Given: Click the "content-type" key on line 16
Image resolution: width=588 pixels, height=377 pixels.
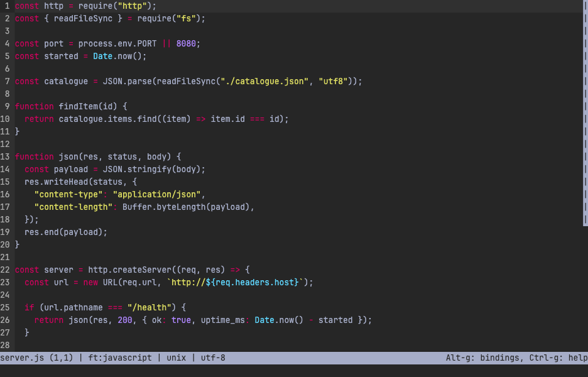Looking at the screenshot, I should [68, 195].
